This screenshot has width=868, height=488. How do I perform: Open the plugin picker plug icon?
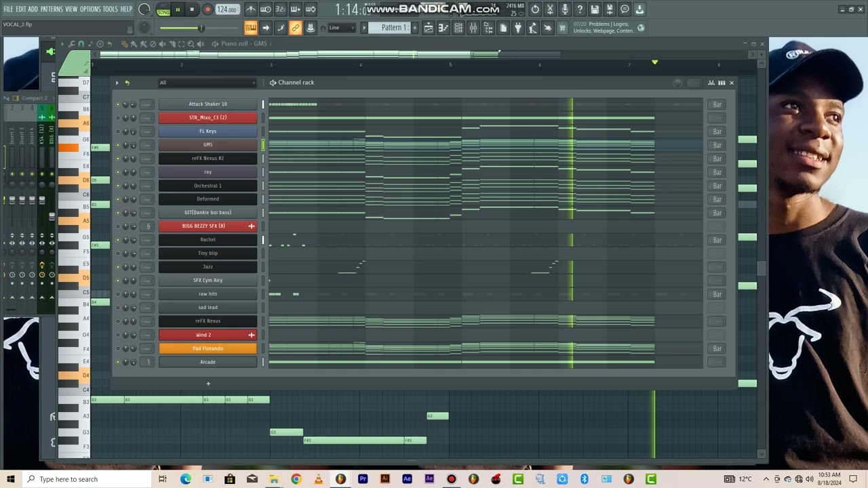518,28
